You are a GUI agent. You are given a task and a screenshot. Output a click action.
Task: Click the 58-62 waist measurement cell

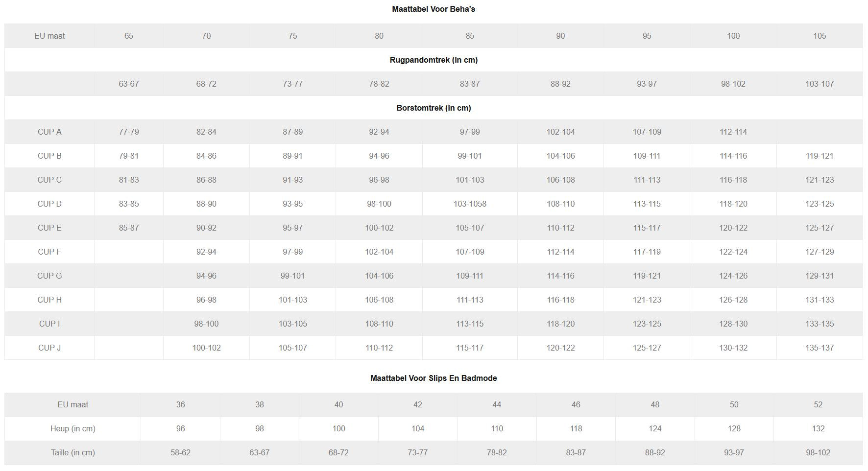180,452
